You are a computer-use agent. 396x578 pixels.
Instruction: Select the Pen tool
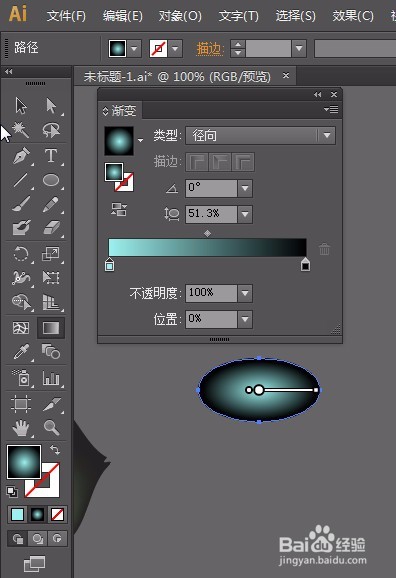tap(21, 155)
